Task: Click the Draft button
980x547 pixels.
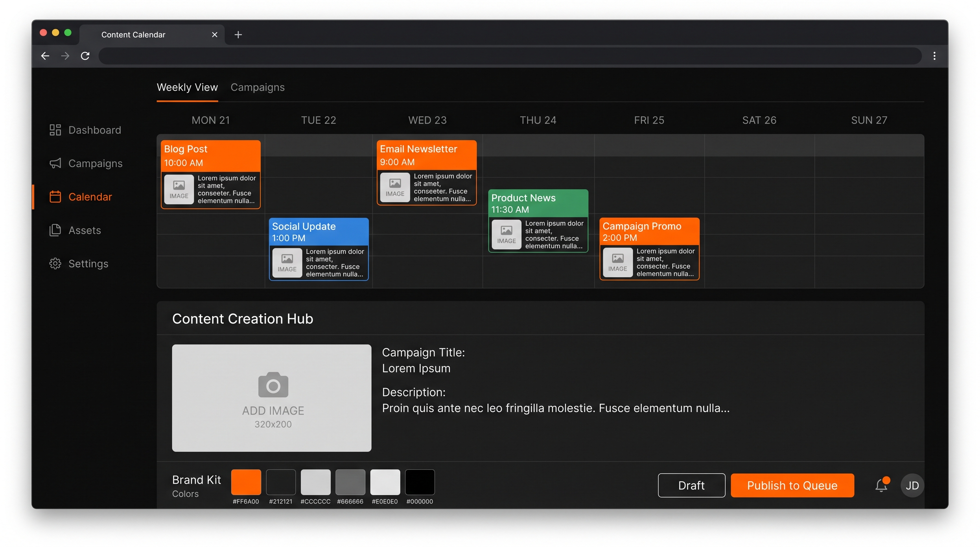Action: [x=691, y=485]
